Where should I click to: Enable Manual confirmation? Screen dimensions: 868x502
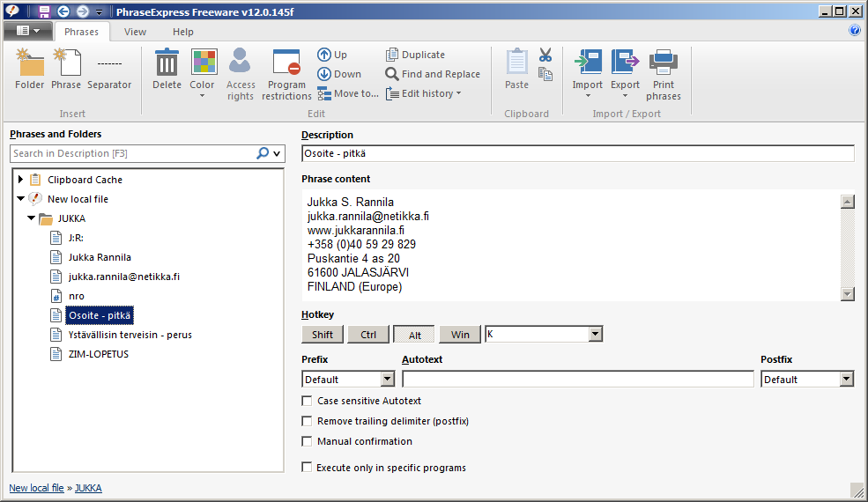[x=307, y=441]
